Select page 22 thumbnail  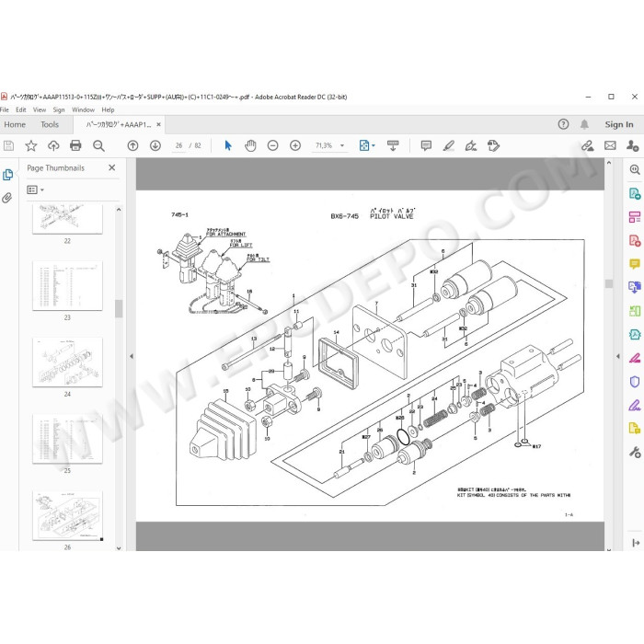(x=67, y=219)
